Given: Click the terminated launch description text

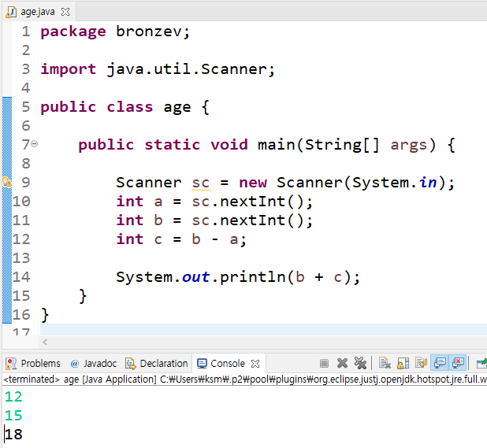Looking at the screenshot, I should pyautogui.click(x=245, y=380).
